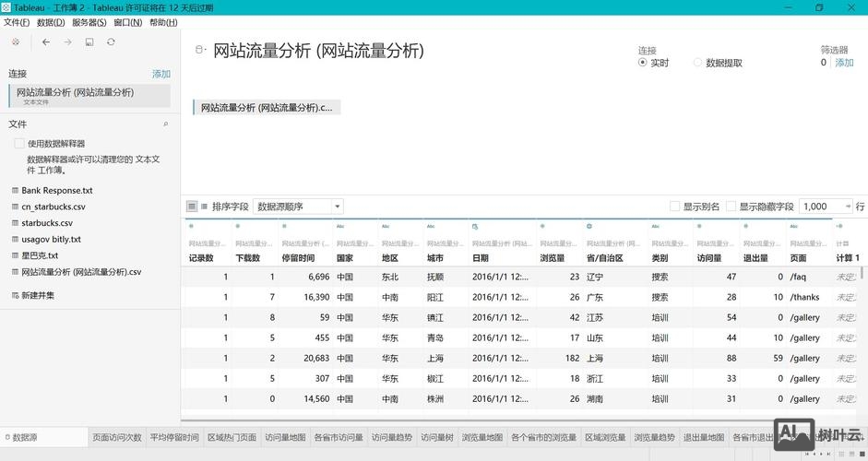Click the data source cylinder icon by title
The width and height of the screenshot is (868, 461).
[x=200, y=50]
